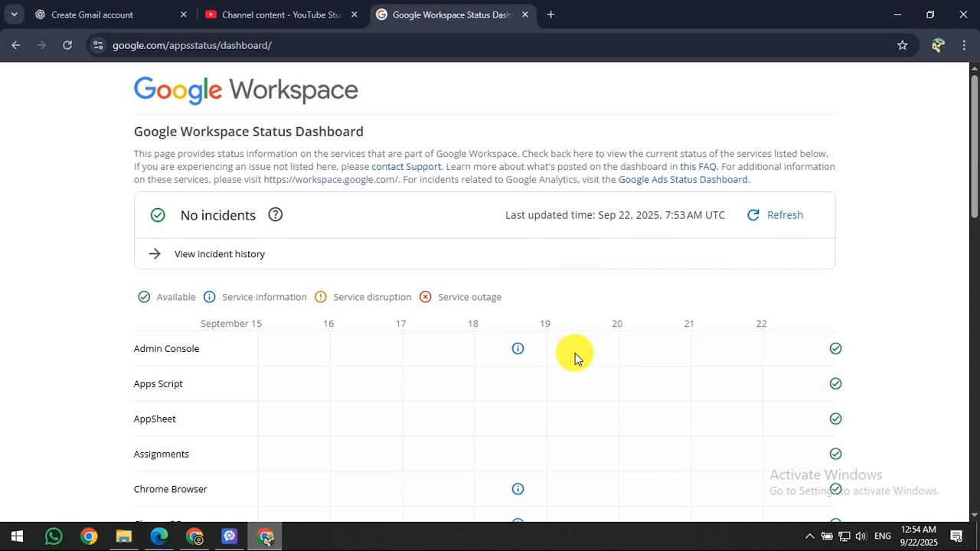Select the Google Workspace Status Dashboard tab
The height and width of the screenshot is (551, 980).
point(452,15)
